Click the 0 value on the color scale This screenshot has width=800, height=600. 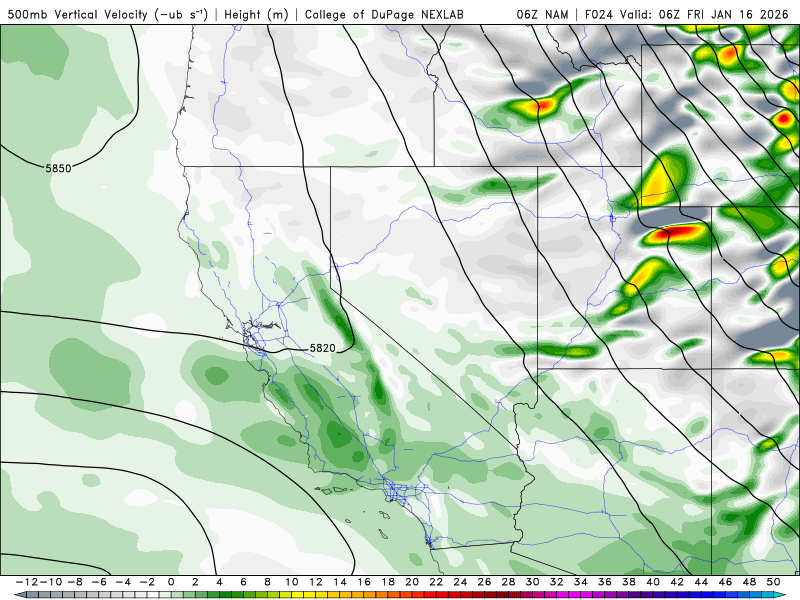pos(171,582)
